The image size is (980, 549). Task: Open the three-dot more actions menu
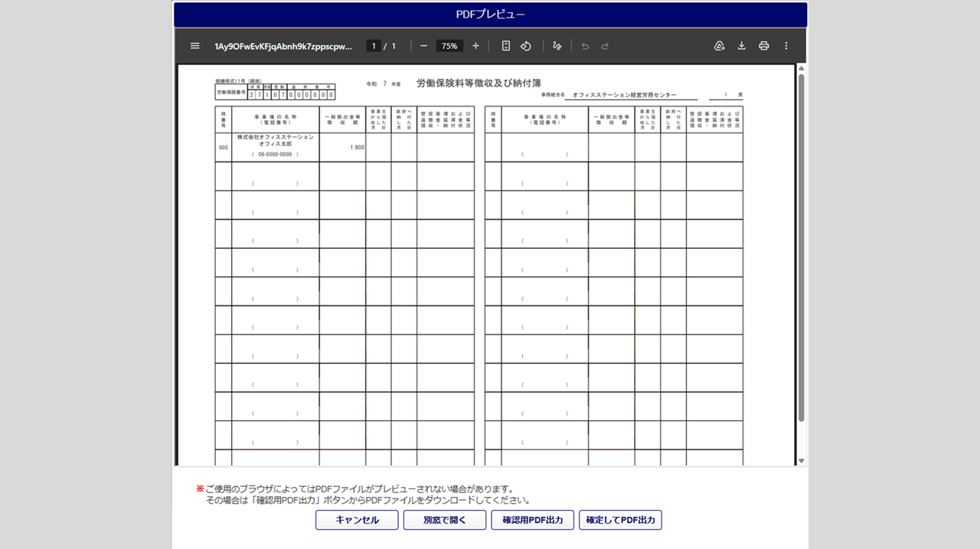(786, 46)
